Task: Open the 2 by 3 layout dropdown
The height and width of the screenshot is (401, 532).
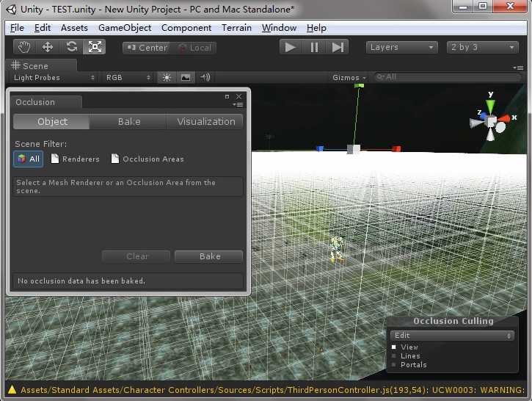Action: [x=482, y=47]
